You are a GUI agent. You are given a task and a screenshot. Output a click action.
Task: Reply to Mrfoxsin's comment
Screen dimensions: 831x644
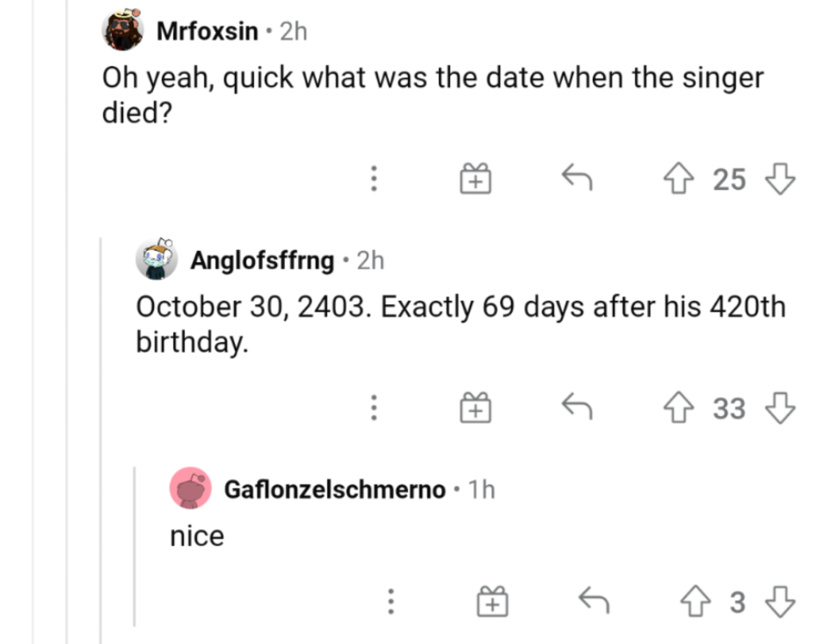click(577, 178)
